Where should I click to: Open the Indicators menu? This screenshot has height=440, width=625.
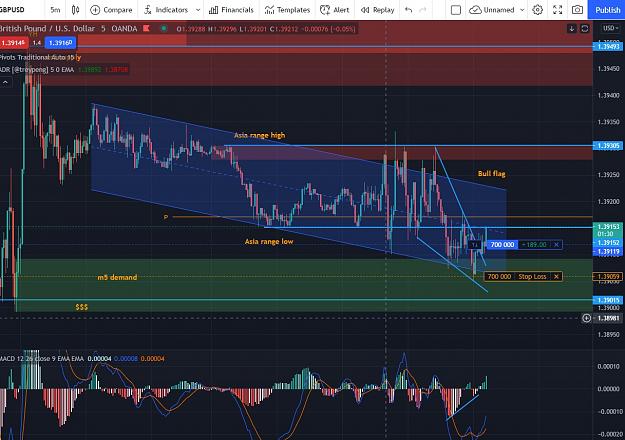[166, 10]
